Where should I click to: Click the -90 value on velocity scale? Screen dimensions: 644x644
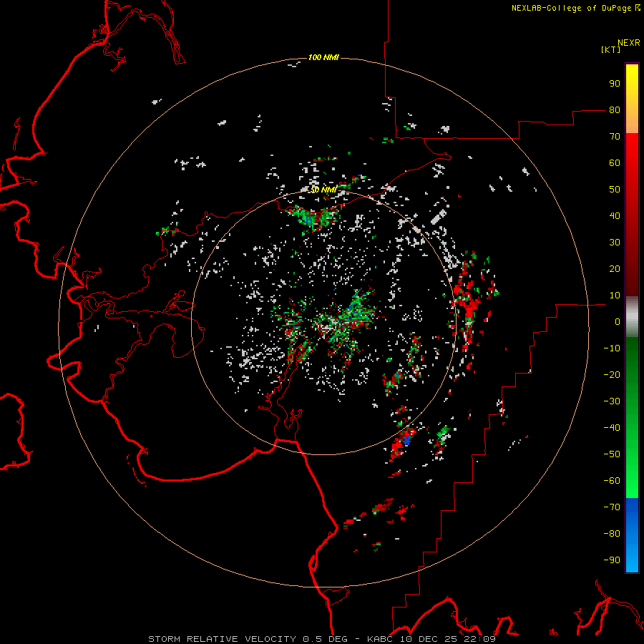(x=612, y=560)
